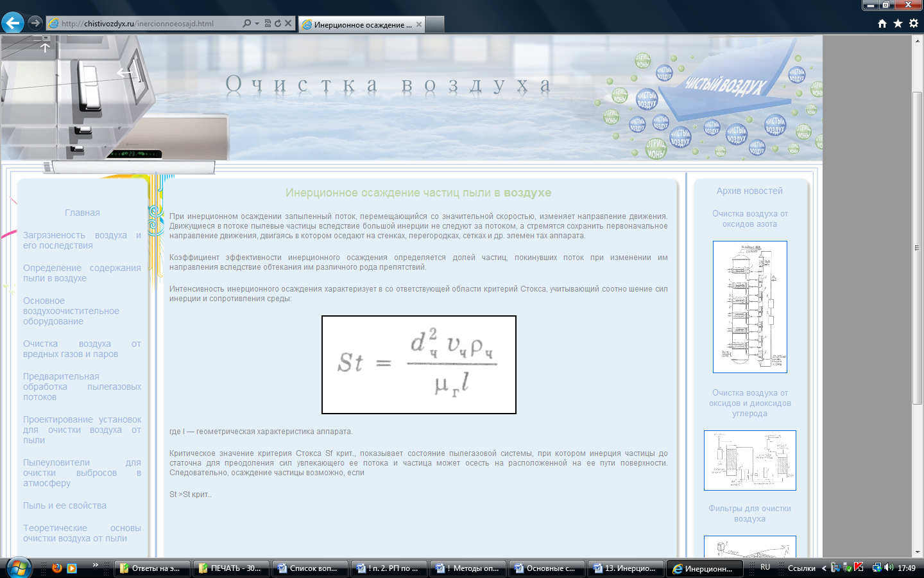Image resolution: width=924 pixels, height=578 pixels.
Task: Open 'Фильтры для очистки воздуха' link
Action: [749, 513]
